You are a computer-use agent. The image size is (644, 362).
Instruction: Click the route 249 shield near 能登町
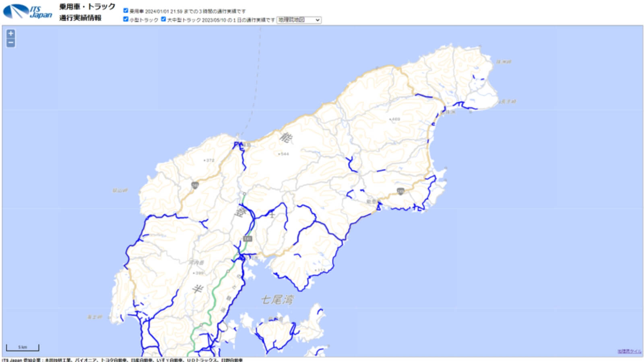click(400, 191)
